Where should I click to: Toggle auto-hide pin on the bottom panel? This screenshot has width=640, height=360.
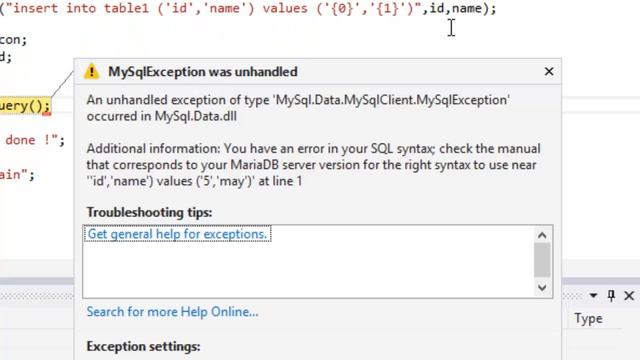(x=611, y=295)
